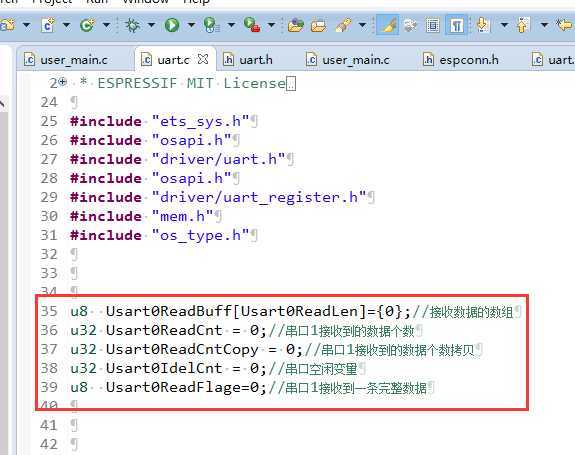The width and height of the screenshot is (575, 455).
Task: Click "os_type.h" include on line 31
Action: point(200,235)
